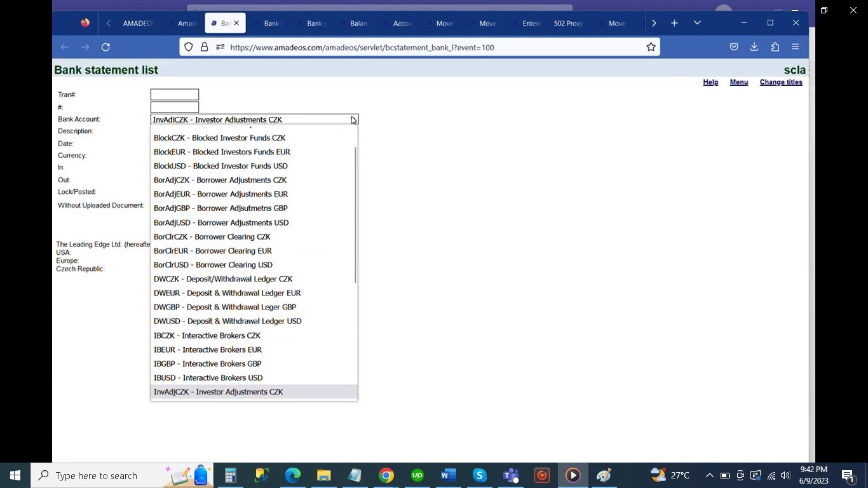Choose BorAdjGBP - Borrower Adjsutmetns GBP
This screenshot has height=488, width=868.
pyautogui.click(x=254, y=208)
